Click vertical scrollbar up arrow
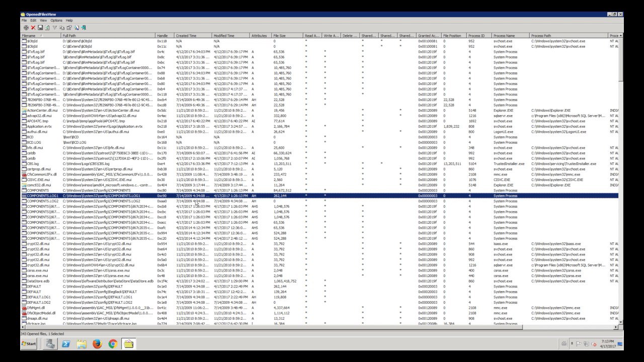Screen dimensions: 644x362 pos(621,36)
